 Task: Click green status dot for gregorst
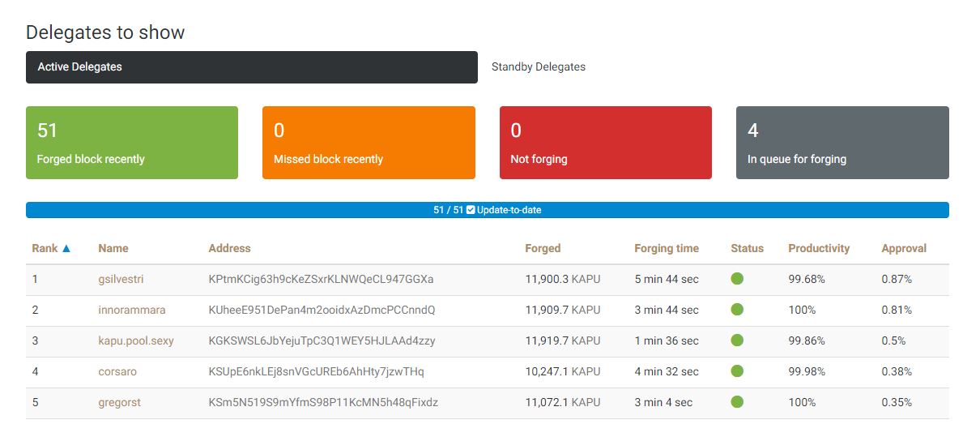tap(737, 402)
